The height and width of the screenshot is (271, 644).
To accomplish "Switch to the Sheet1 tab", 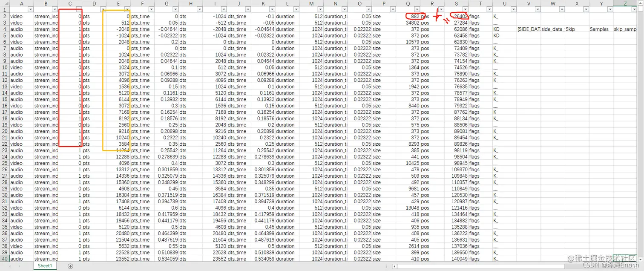I will (x=45, y=266).
